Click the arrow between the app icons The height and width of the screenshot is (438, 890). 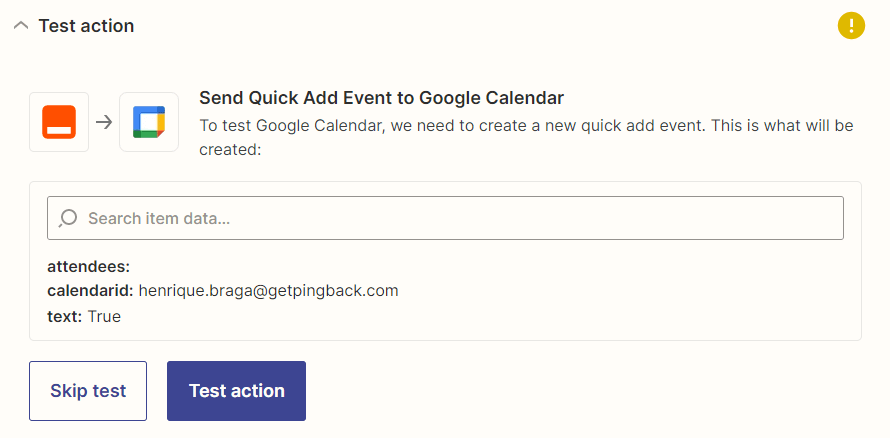pyautogui.click(x=104, y=122)
